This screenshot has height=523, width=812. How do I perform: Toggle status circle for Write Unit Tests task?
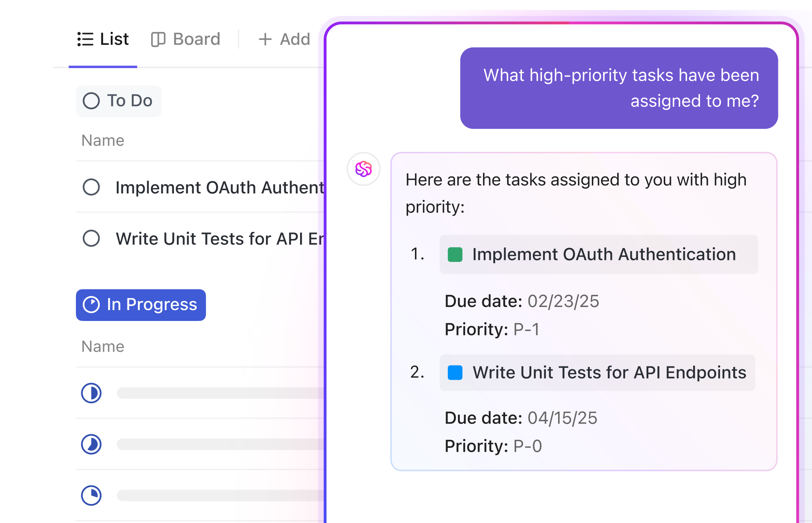point(91,238)
